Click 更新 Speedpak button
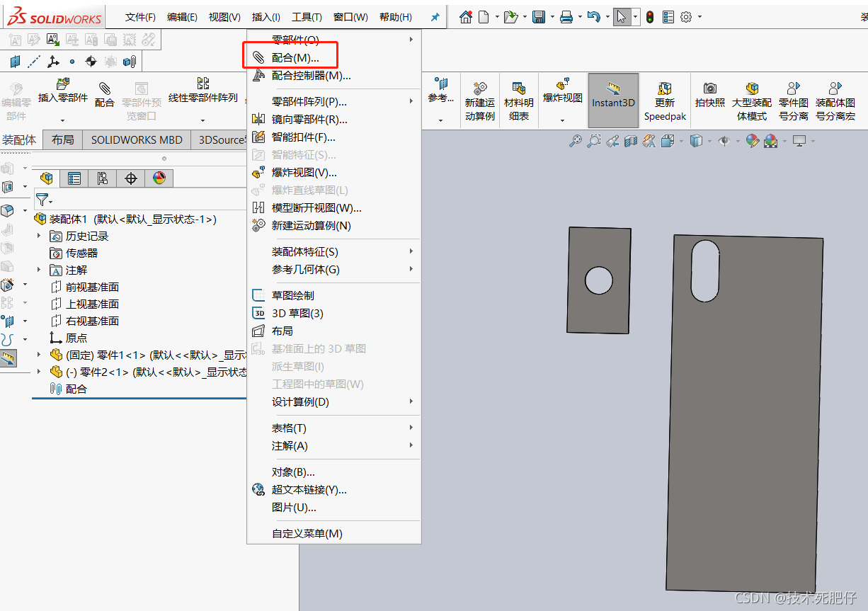 click(665, 101)
